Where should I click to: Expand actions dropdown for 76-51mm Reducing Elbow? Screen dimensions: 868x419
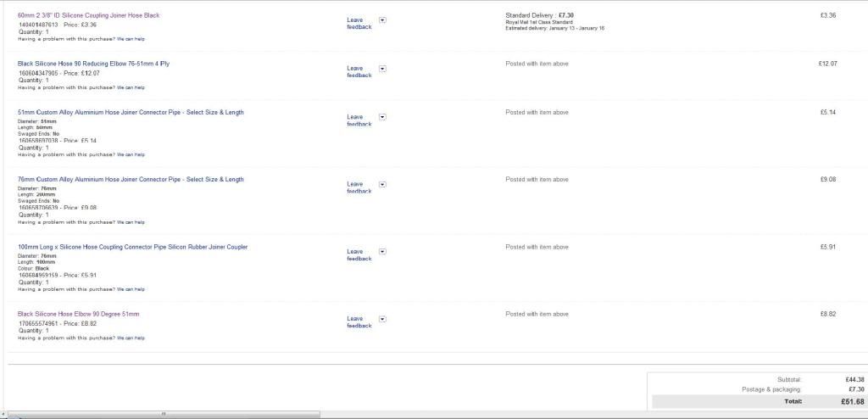382,68
